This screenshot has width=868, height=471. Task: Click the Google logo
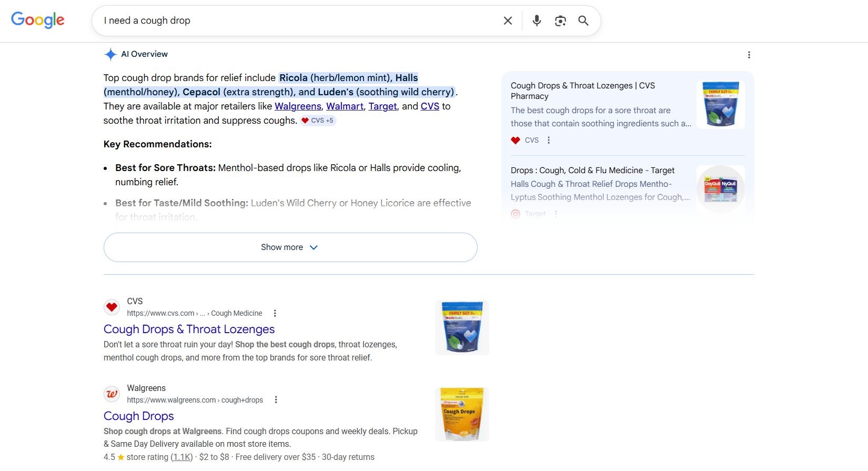38,20
